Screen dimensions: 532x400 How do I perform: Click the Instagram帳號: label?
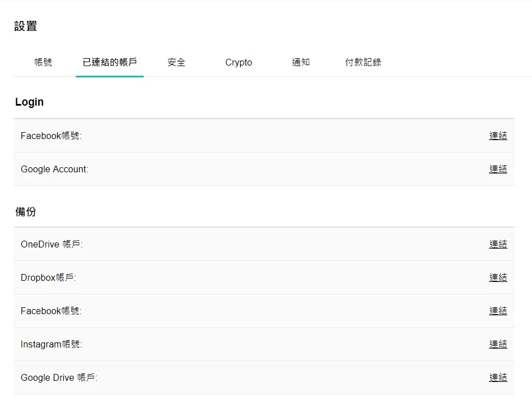point(51,345)
